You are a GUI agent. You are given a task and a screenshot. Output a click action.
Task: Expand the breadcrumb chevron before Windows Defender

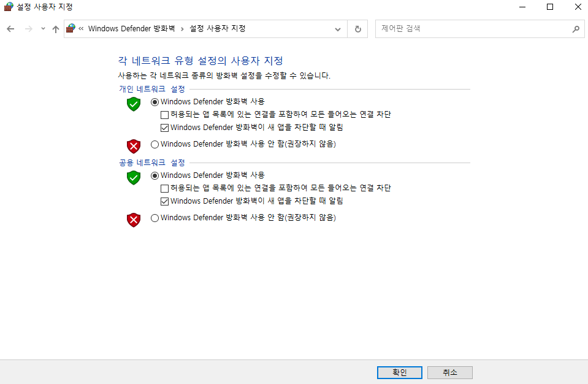coord(82,29)
